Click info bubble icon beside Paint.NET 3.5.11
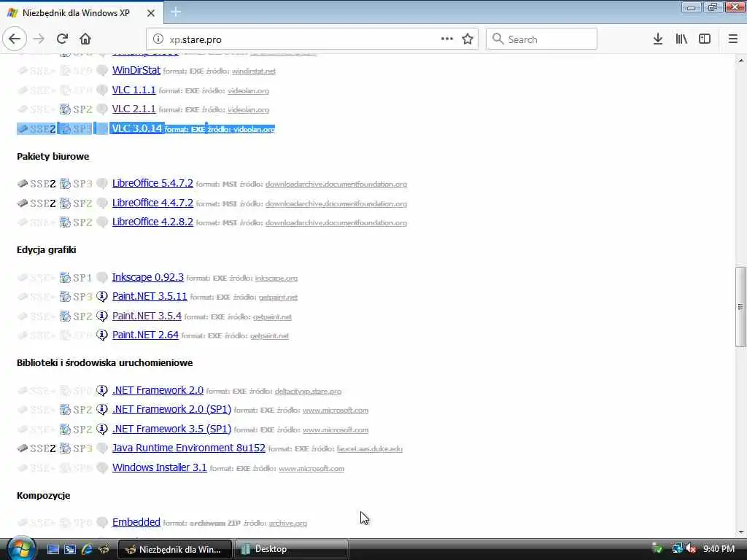747x560 pixels. [x=101, y=297]
